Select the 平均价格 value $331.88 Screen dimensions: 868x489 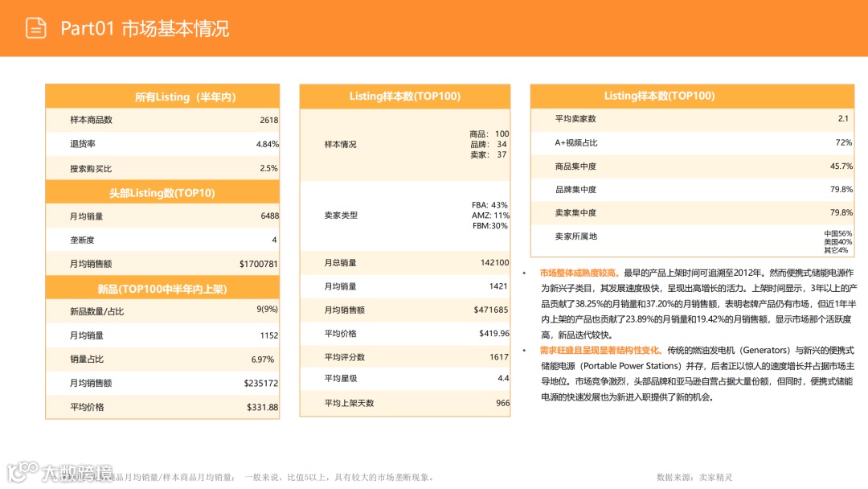262,408
